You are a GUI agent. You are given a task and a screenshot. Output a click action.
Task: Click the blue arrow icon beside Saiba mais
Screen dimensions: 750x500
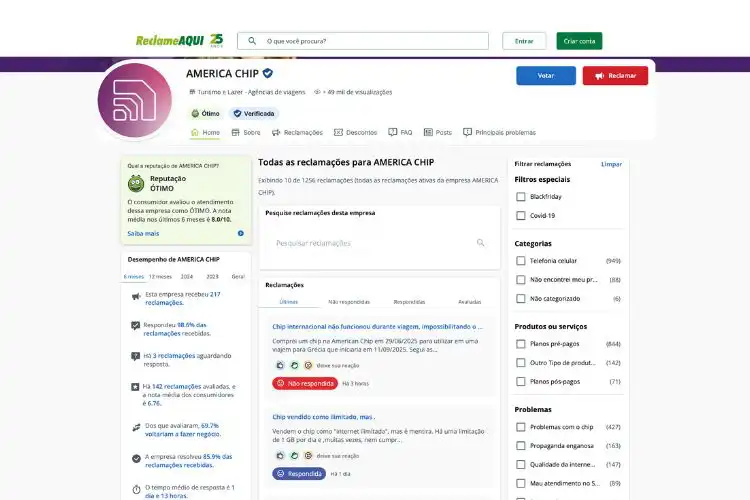pos(241,233)
